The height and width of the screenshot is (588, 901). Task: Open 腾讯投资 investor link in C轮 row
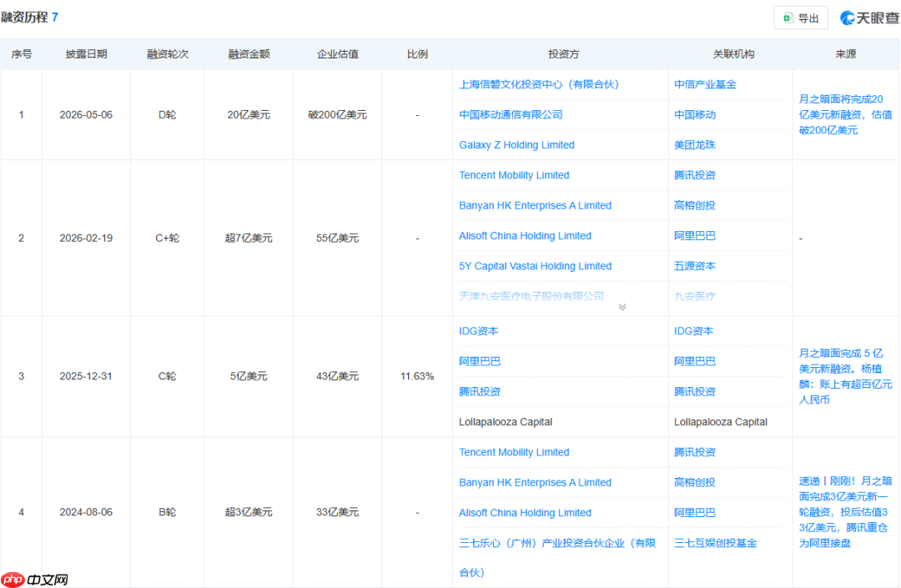point(480,392)
